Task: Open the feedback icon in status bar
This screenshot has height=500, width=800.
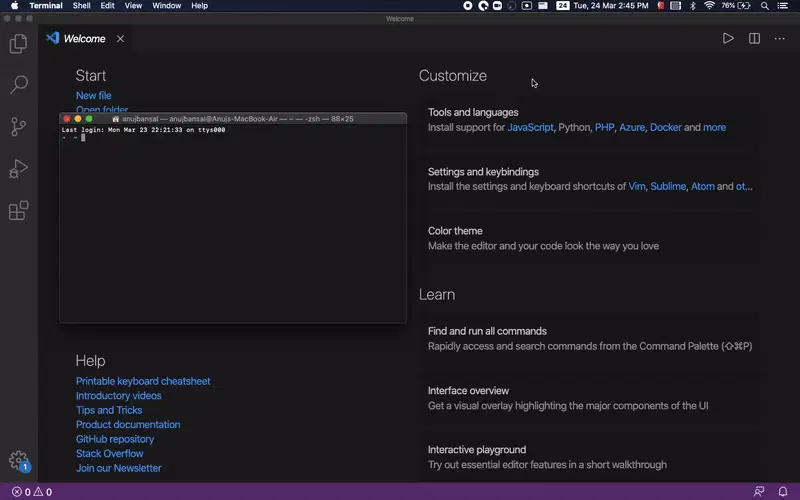Action: pyautogui.click(x=759, y=492)
